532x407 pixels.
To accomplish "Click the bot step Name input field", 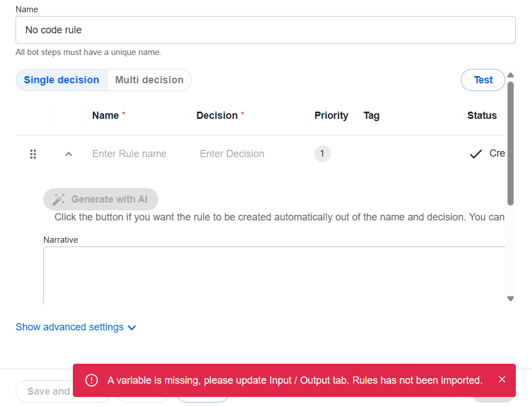I will [x=266, y=30].
